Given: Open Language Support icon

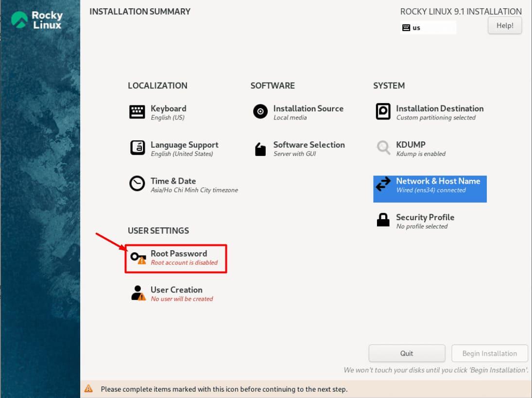Looking at the screenshot, I should [x=137, y=148].
